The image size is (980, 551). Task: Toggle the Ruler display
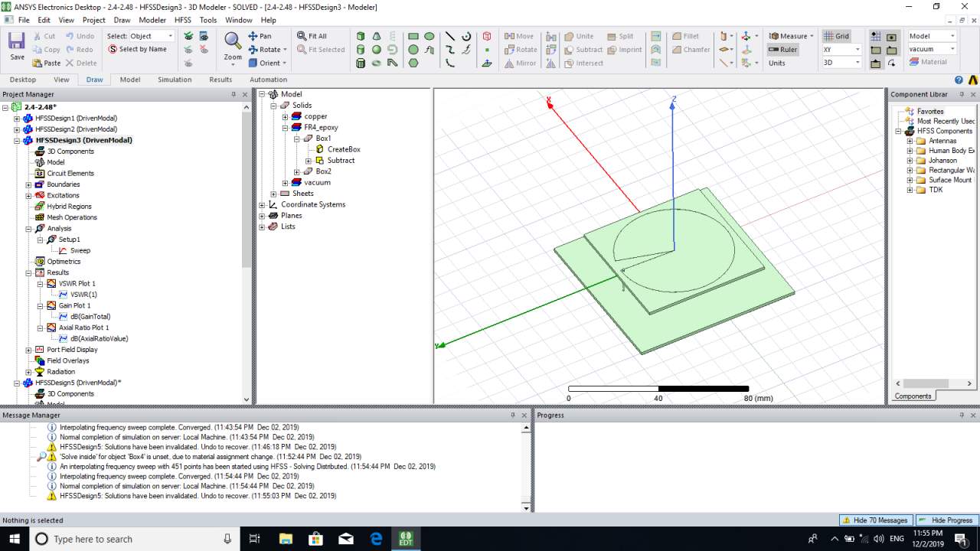(x=782, y=50)
